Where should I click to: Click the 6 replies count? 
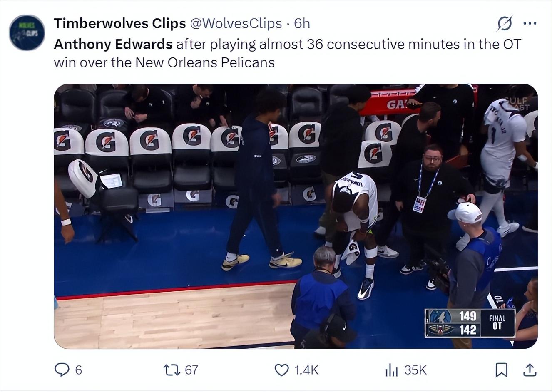pyautogui.click(x=79, y=370)
